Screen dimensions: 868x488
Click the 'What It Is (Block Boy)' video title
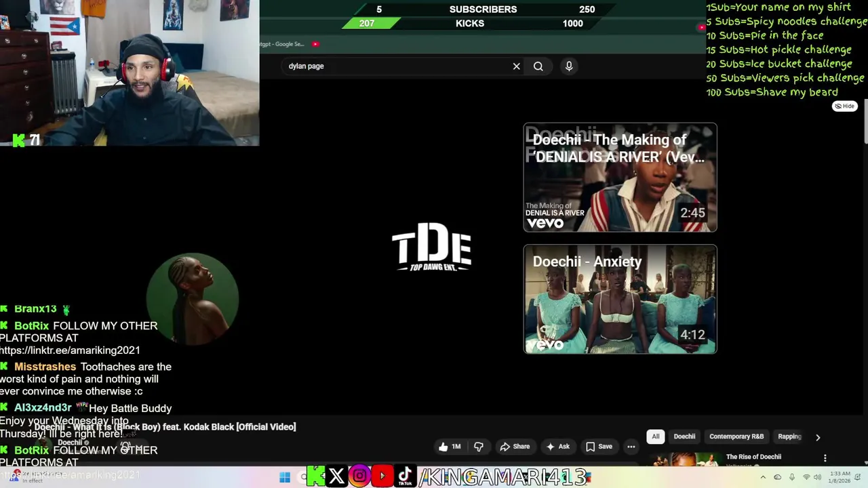click(x=165, y=427)
